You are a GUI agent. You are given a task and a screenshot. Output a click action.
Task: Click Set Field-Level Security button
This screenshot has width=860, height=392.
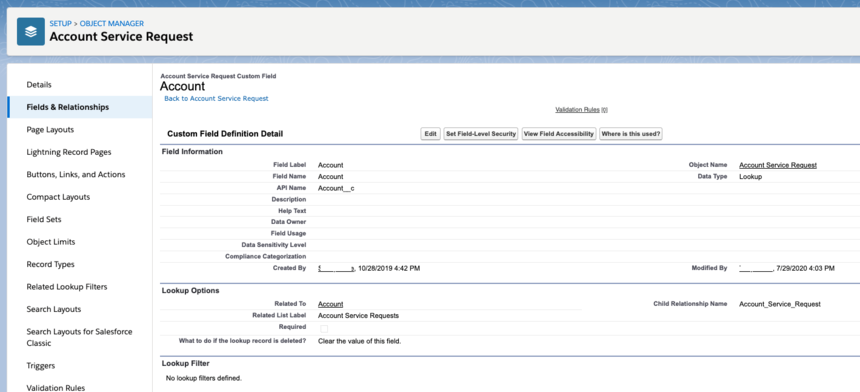tap(481, 134)
